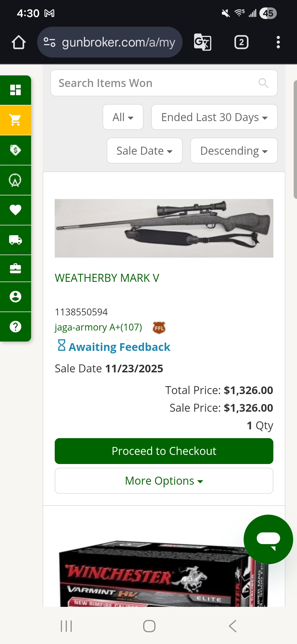
Task: Select the shopping cart sidebar icon
Action: point(15,120)
